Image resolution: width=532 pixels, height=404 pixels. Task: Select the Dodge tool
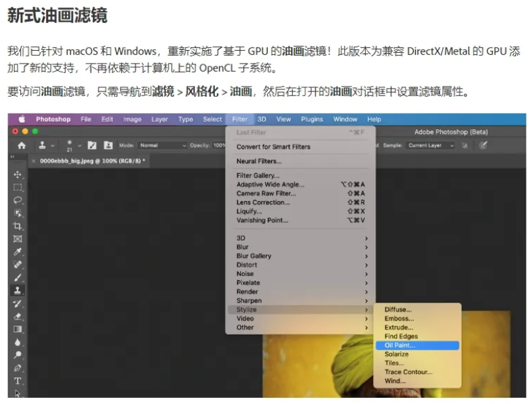(18, 355)
